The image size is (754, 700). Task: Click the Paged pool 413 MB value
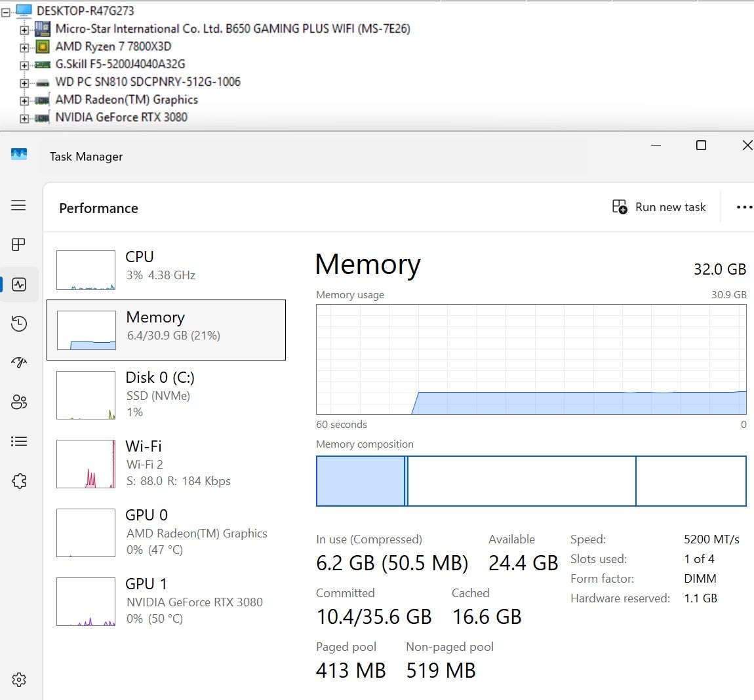(351, 671)
